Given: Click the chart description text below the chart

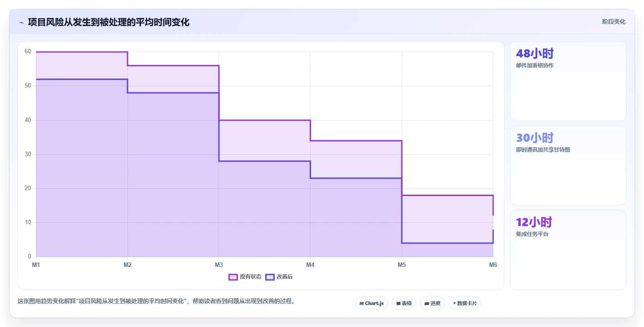Looking at the screenshot, I should [157, 301].
